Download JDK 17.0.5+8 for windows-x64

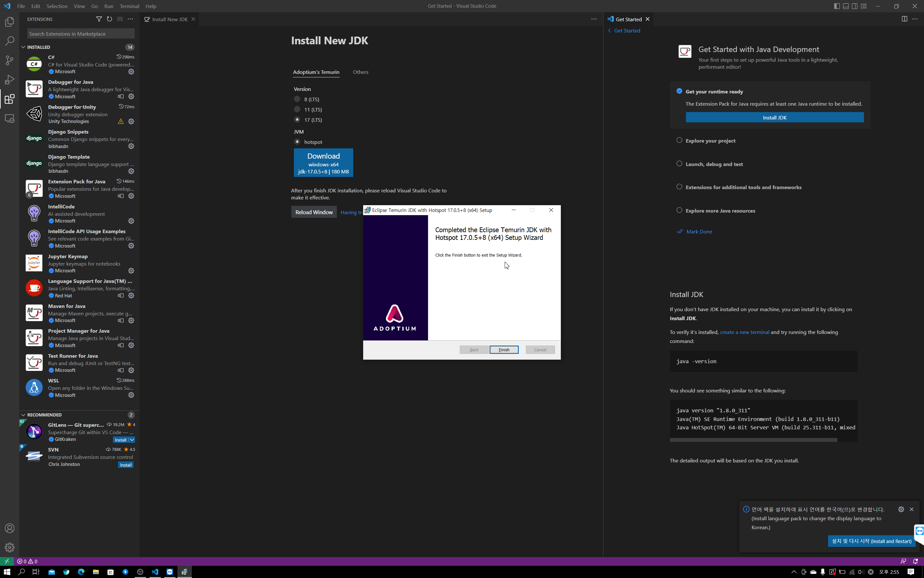[323, 163]
